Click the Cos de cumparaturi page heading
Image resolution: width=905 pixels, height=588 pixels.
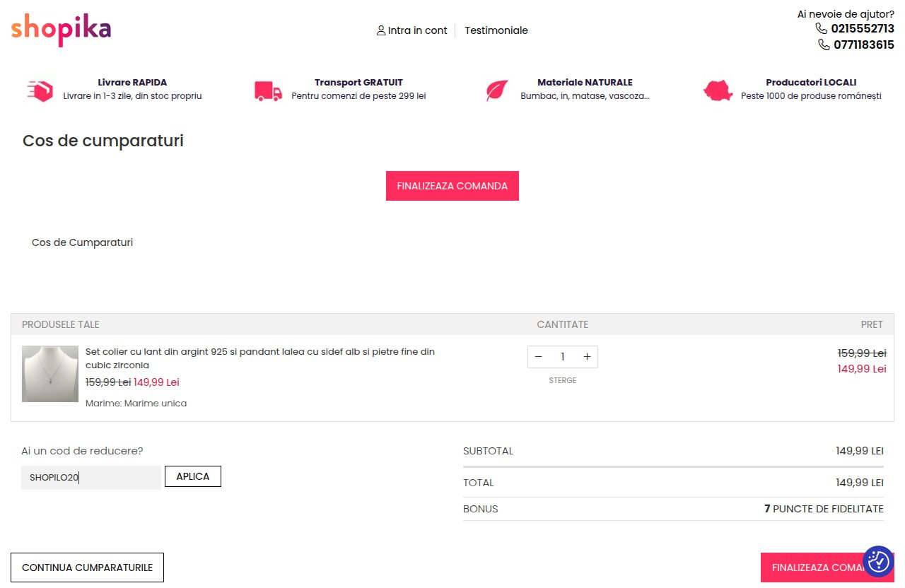[x=103, y=141]
